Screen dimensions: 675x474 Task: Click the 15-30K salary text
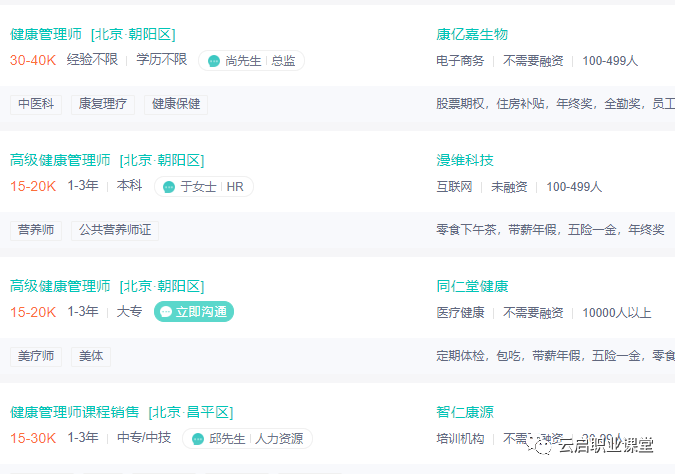tap(33, 438)
